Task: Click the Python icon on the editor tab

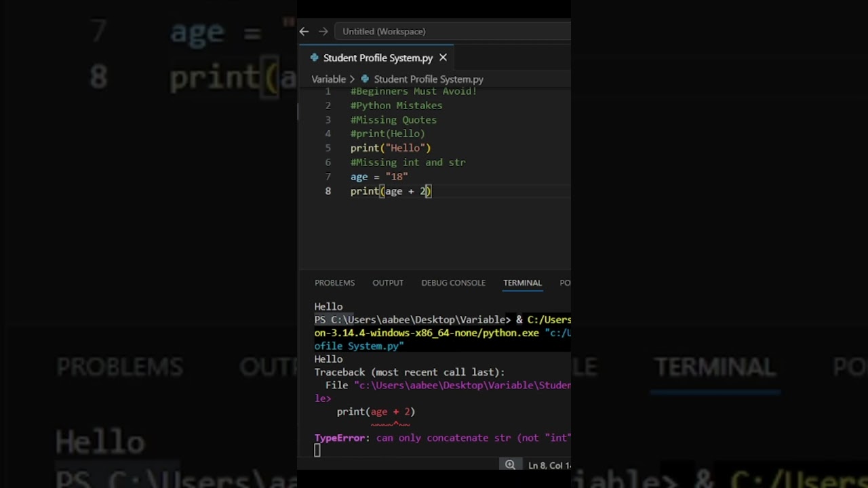Action: point(314,58)
